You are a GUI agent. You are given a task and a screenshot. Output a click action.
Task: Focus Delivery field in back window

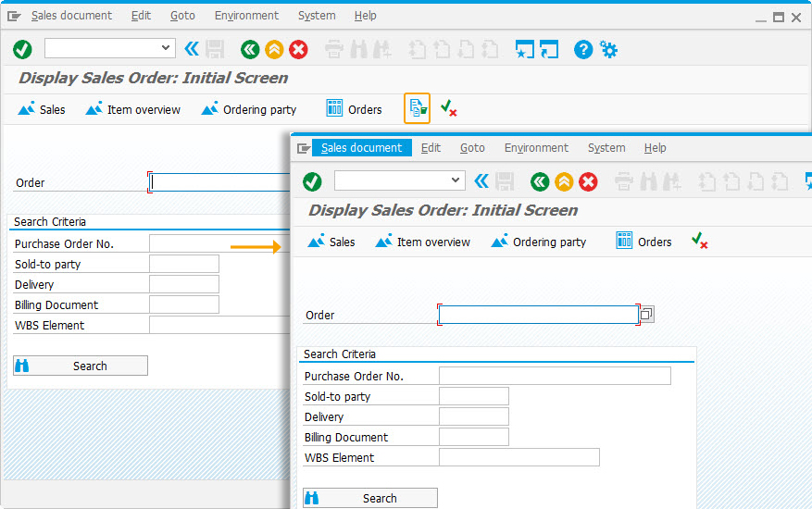point(184,284)
